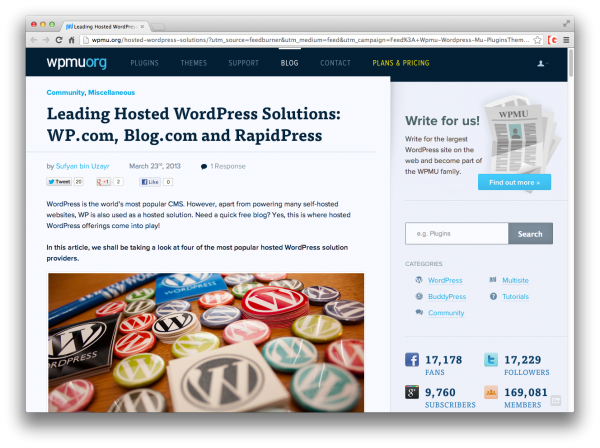
Task: Open the BuddyPress category link
Action: (x=447, y=296)
